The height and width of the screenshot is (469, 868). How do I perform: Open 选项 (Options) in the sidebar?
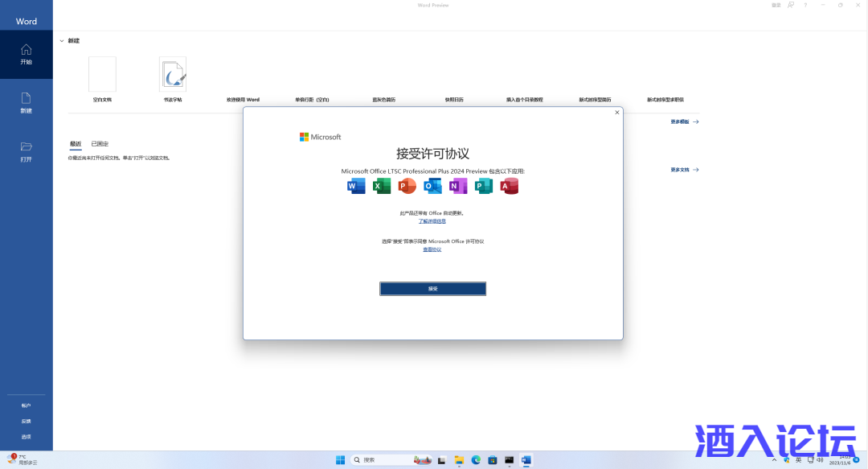(26, 437)
